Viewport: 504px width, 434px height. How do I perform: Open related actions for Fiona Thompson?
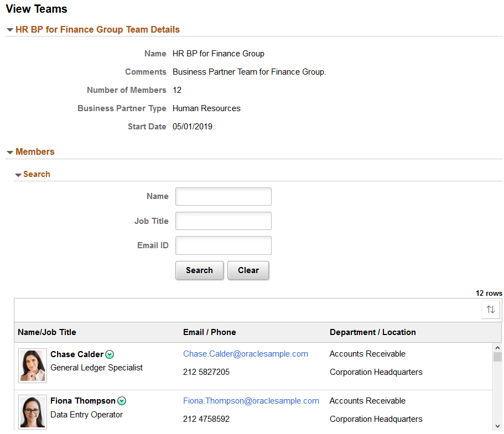pos(121,401)
